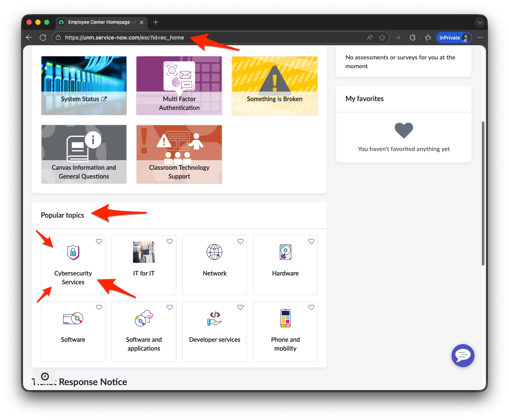Open the browser extensions puzzle menu
Image resolution: width=509 pixels, height=420 pixels.
click(412, 37)
